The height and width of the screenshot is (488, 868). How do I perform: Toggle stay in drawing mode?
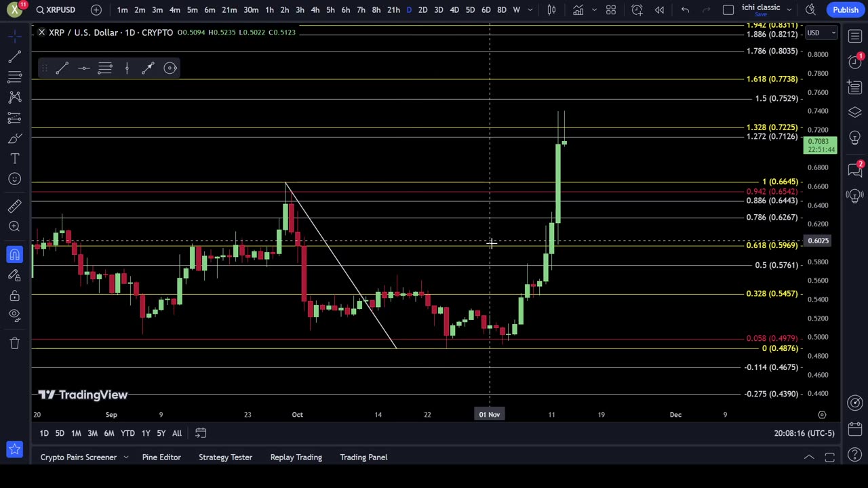[14, 275]
